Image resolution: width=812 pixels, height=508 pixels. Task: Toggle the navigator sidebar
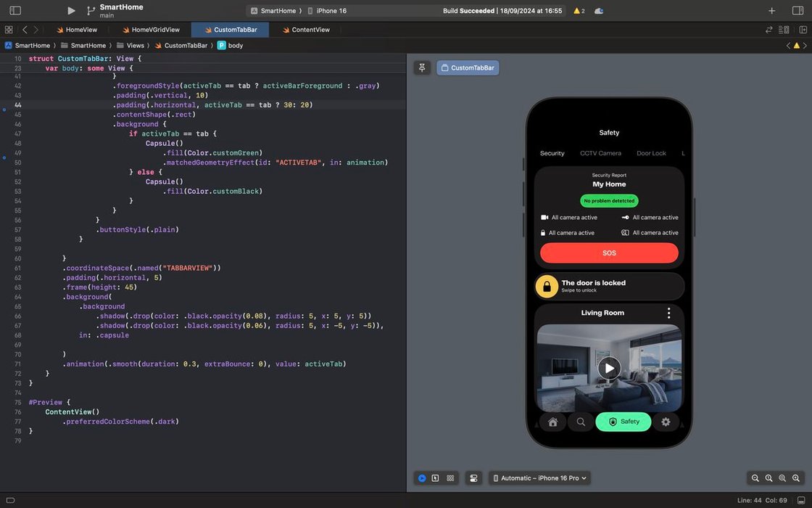[15, 10]
